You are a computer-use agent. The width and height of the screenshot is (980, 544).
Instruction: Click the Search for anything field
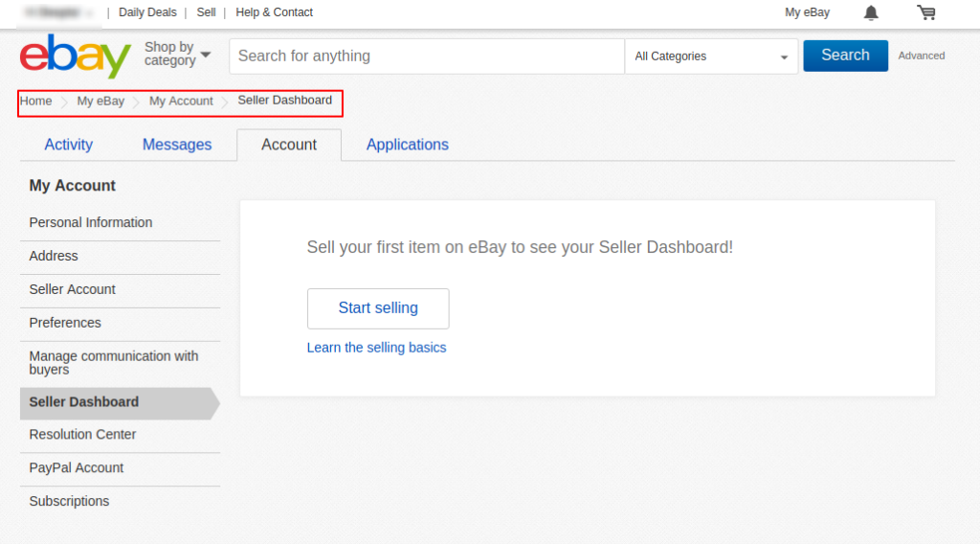pyautogui.click(x=426, y=57)
